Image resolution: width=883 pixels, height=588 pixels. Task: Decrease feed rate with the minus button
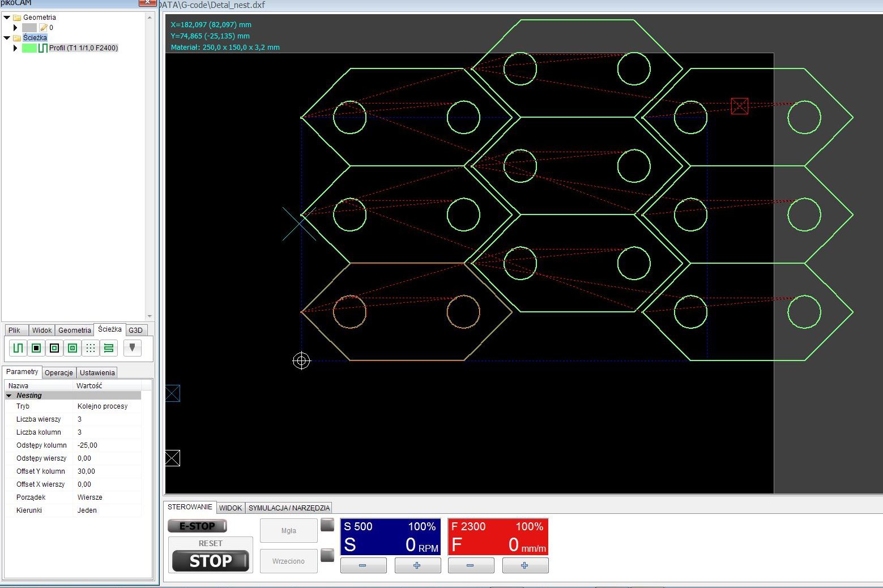(471, 565)
